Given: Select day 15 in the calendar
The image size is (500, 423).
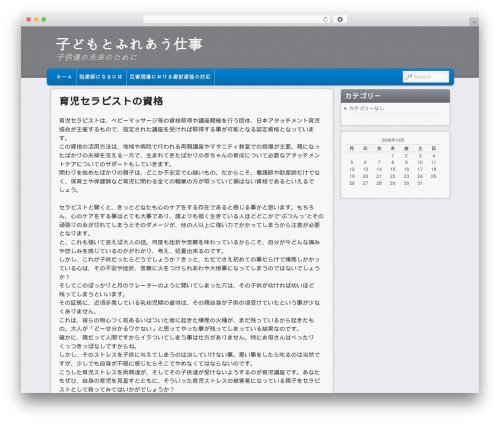Looking at the screenshot, I should [393, 169].
